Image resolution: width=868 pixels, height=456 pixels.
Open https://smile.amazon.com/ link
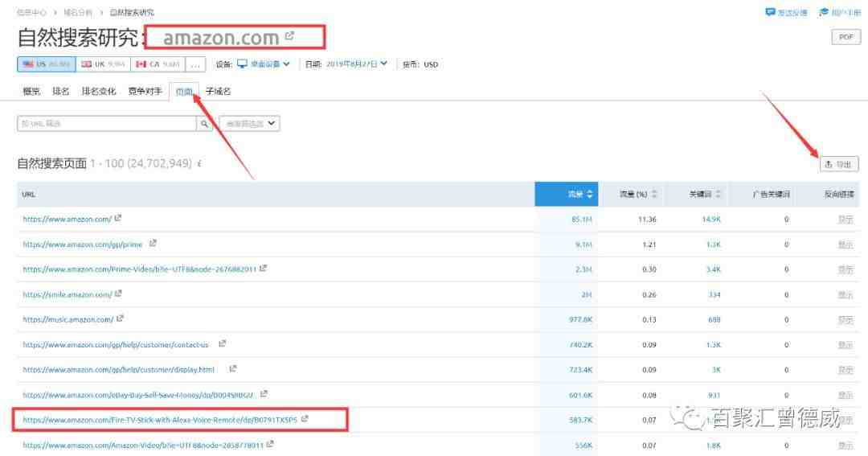(67, 295)
